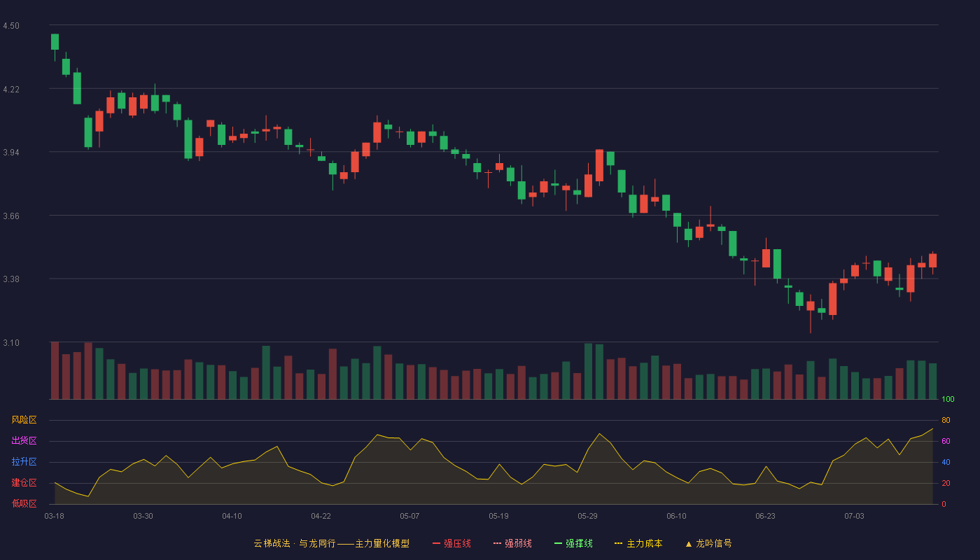Viewport: 980px width, 560px height.
Task: Click the 拉升区 zone label
Action: [x=24, y=462]
